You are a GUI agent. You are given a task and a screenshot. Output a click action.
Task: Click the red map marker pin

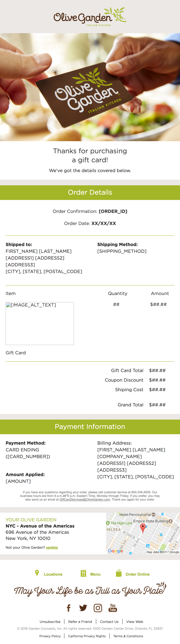pos(143,528)
